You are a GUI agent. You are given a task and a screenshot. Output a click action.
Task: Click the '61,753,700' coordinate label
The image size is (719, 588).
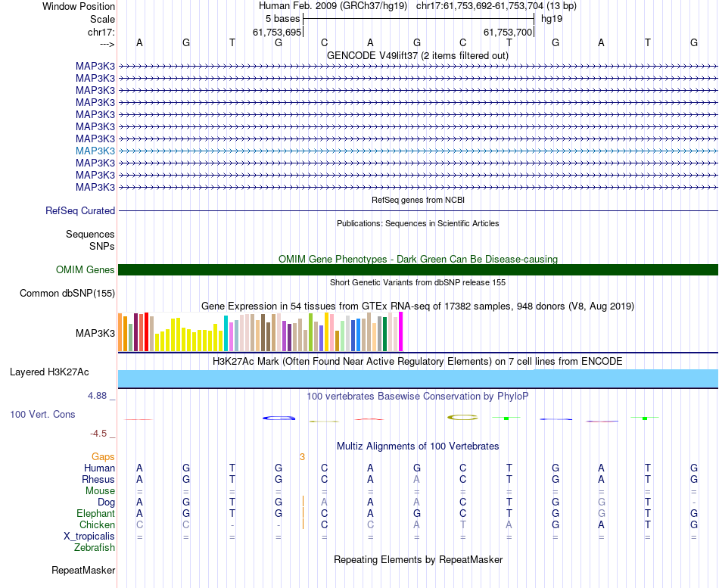pyautogui.click(x=508, y=32)
